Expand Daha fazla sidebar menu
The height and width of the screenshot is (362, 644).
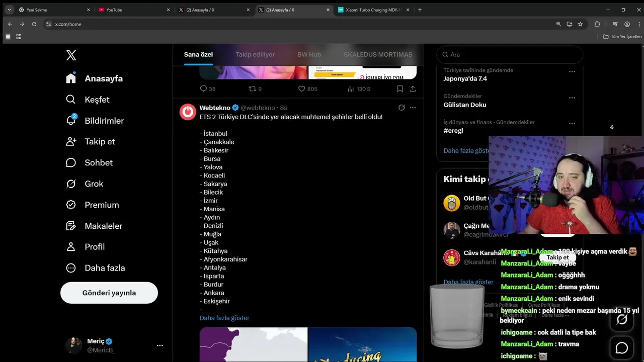[95, 268]
